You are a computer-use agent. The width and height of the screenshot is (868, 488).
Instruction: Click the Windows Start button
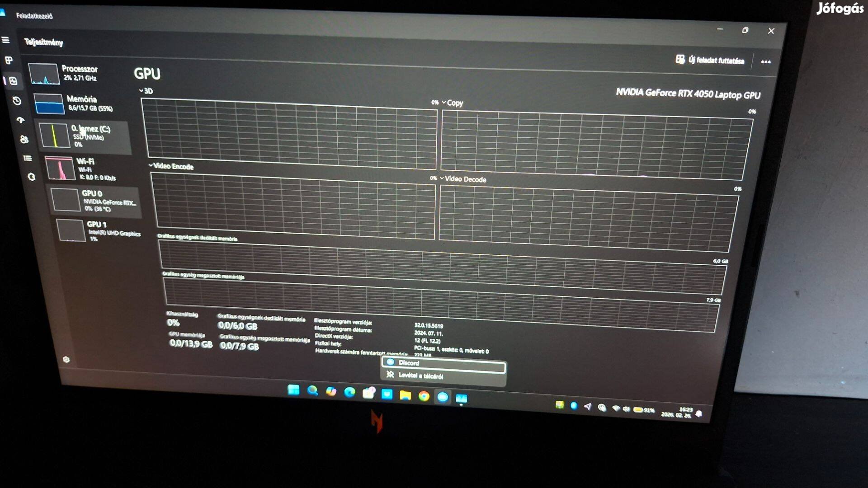[294, 389]
